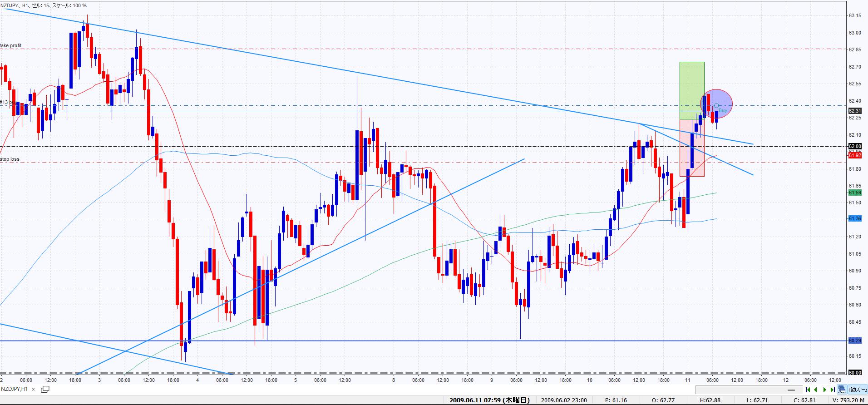Select the green take-profit zone rectangle

(691, 90)
